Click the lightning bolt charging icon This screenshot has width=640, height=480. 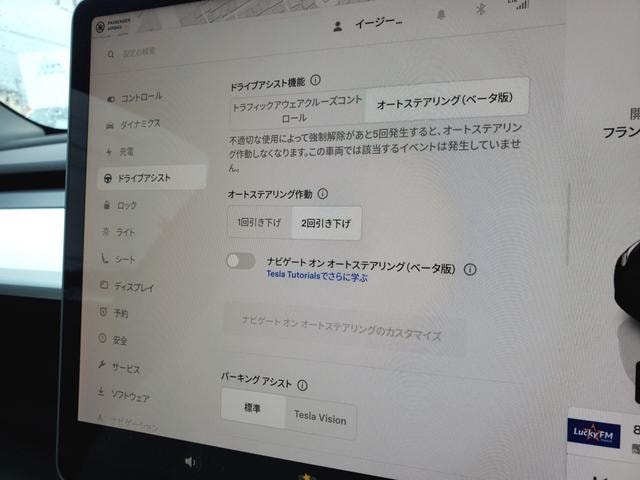coord(109,152)
